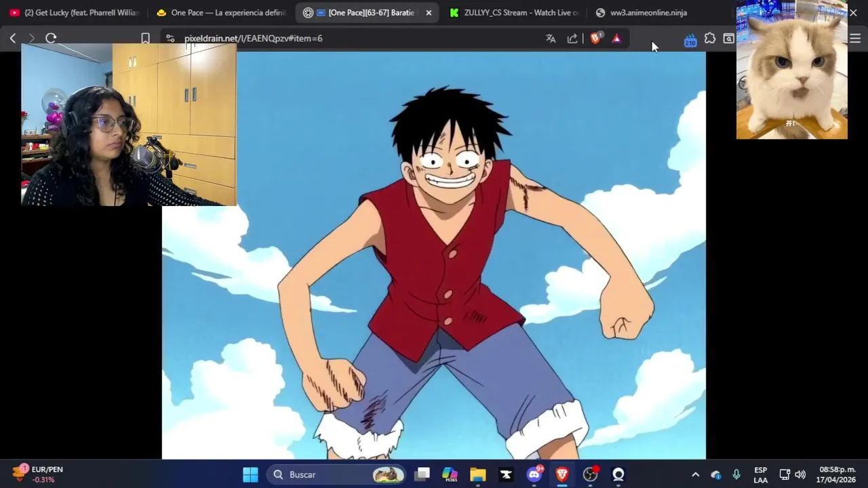Open the volume speaker tray icon
This screenshot has width=868, height=488.
tap(800, 474)
